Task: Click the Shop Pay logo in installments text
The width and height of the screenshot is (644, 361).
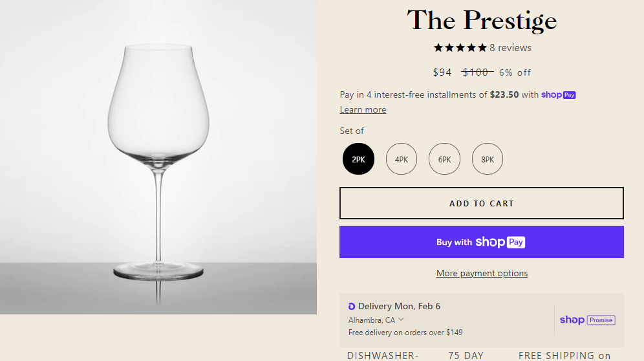Action: pos(558,94)
